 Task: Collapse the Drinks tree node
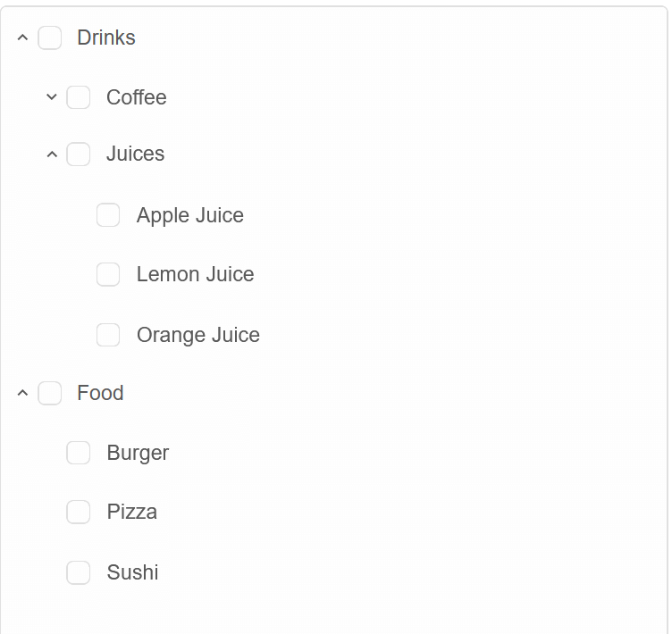(22, 38)
